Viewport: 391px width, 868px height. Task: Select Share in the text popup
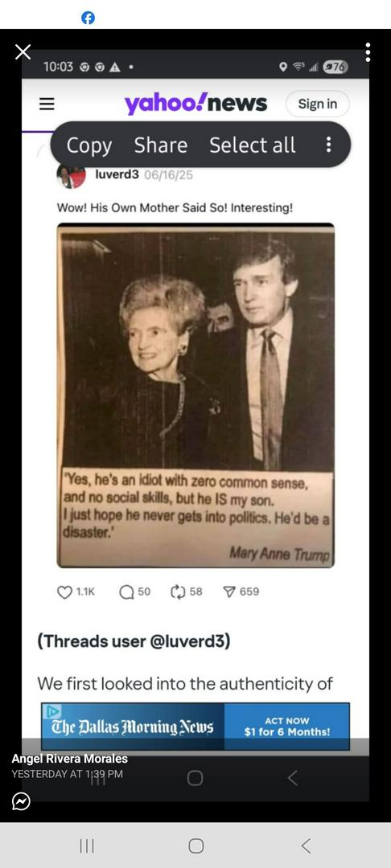(x=161, y=145)
